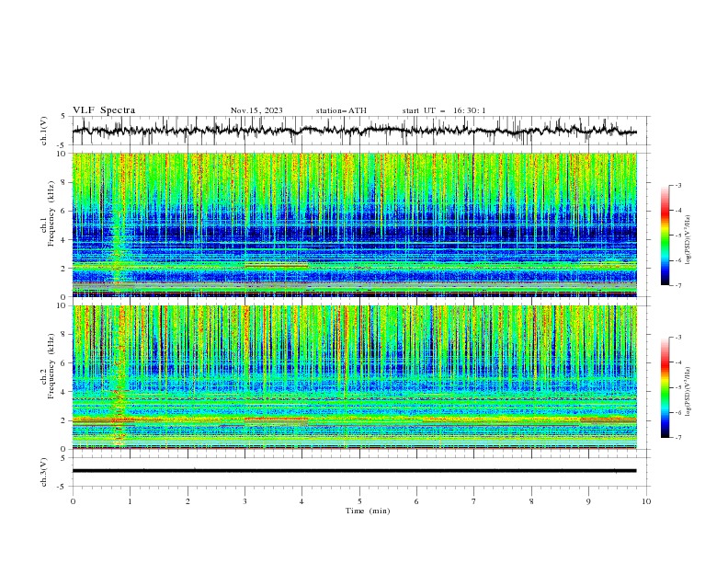Image resolution: width=728 pixels, height=563 pixels.
Task: Click time axis tick label '3'
Action: click(245, 501)
